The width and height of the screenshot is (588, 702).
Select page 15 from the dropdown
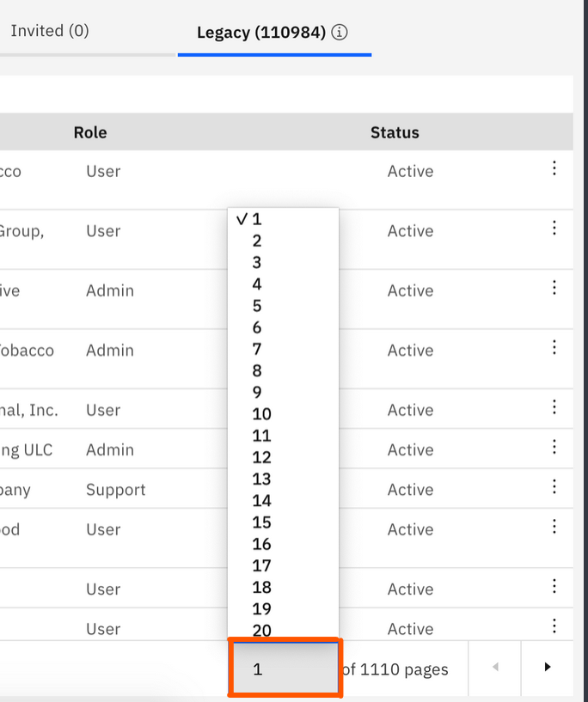[261, 522]
